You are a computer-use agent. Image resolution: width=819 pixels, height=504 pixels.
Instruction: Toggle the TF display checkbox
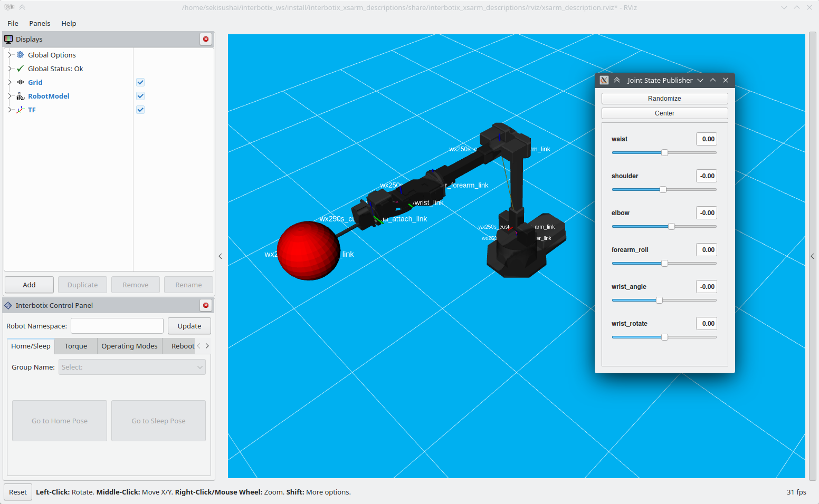(x=140, y=110)
